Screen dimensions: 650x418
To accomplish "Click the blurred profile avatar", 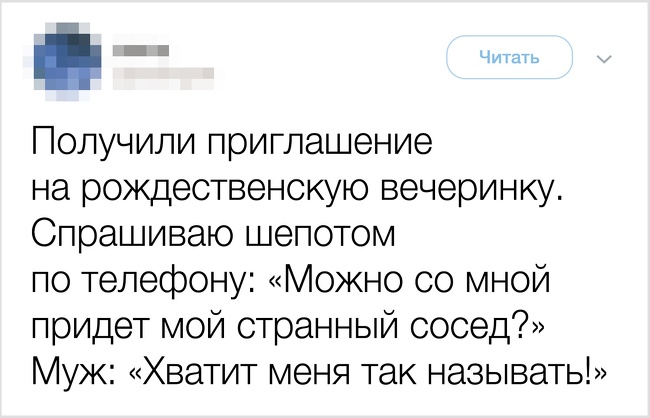I will [68, 62].
